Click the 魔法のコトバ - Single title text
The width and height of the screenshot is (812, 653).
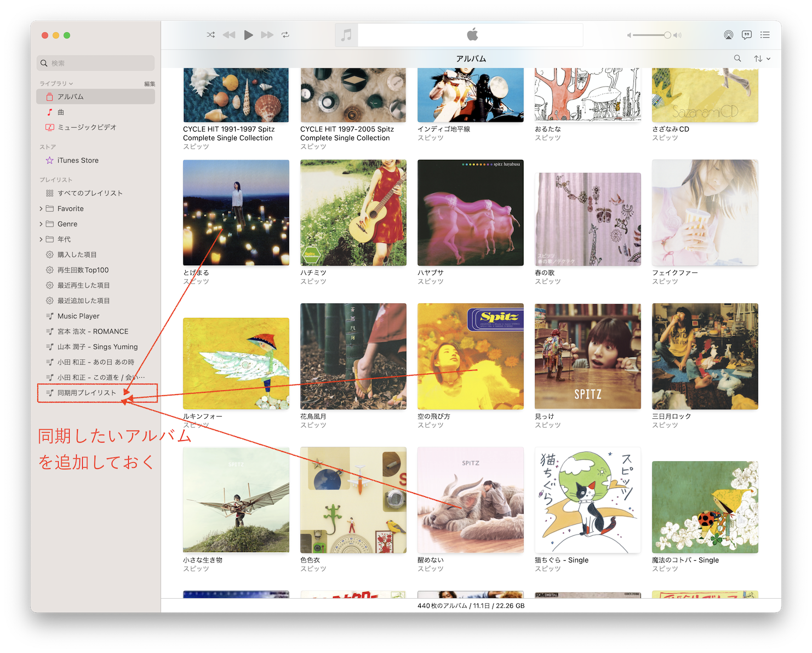(x=685, y=560)
